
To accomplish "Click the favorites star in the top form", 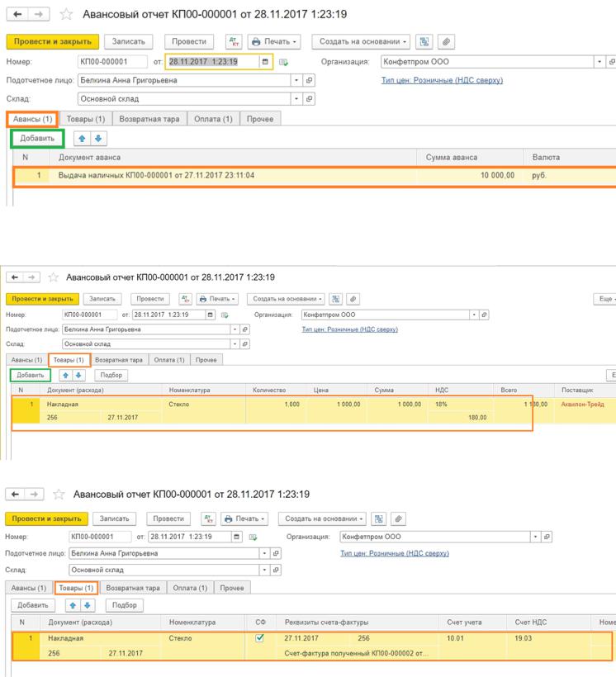I will pyautogui.click(x=68, y=14).
